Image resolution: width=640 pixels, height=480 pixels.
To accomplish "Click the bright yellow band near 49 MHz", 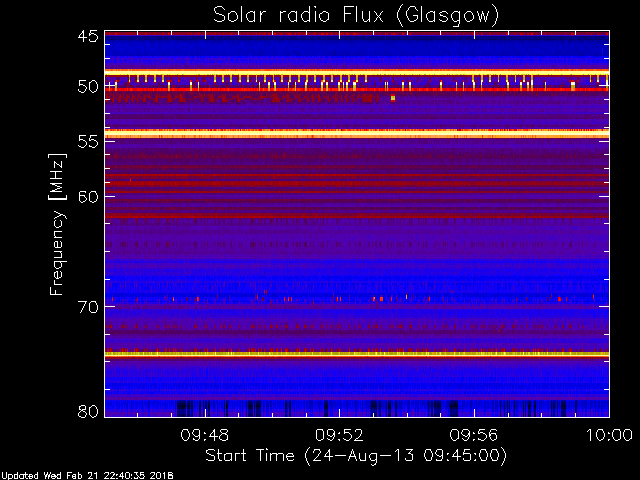I will tap(357, 72).
